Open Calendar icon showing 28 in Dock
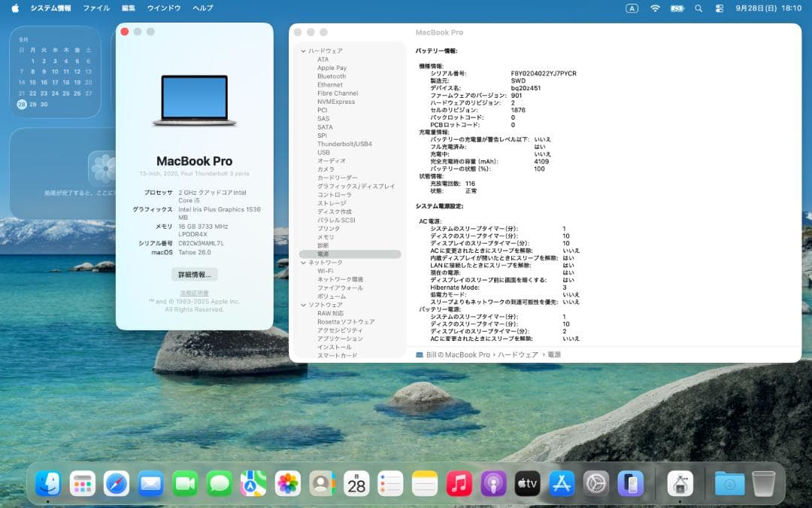 click(356, 484)
